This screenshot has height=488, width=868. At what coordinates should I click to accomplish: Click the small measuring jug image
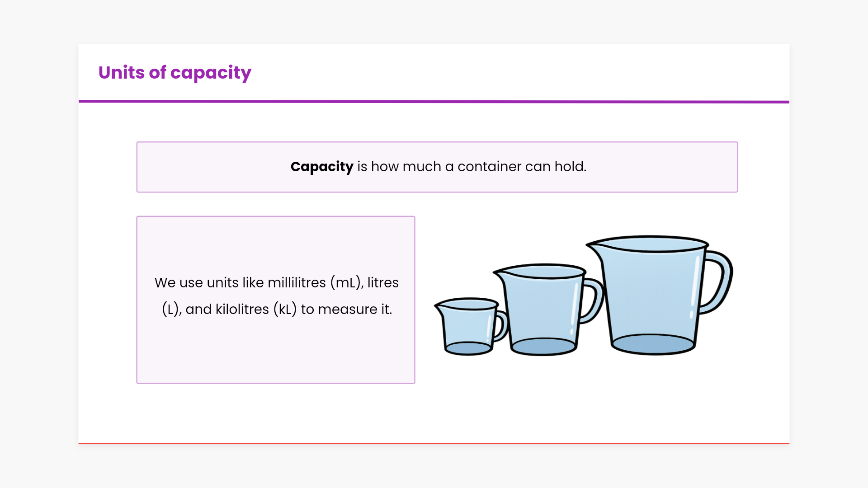click(x=468, y=326)
